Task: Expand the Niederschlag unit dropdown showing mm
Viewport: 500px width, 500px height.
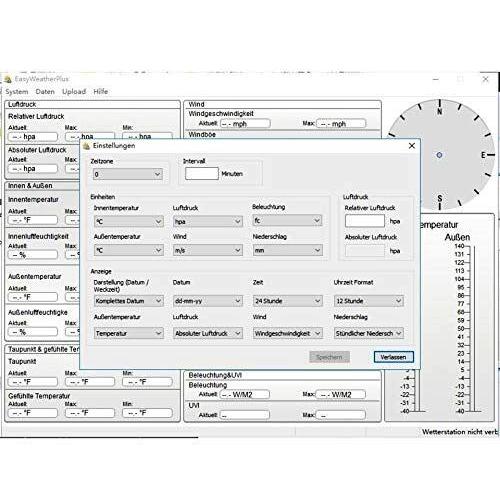Action: 287,250
